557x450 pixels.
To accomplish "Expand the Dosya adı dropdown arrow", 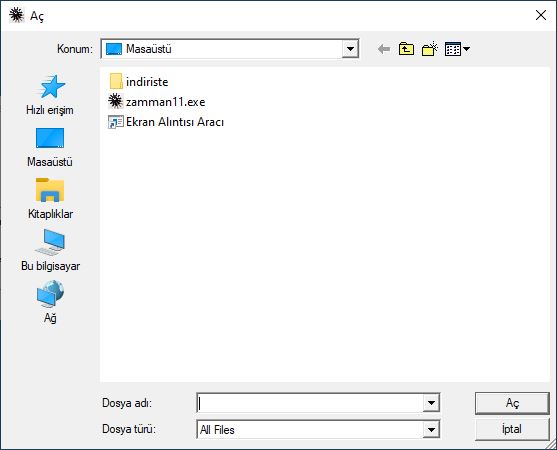I will 431,403.
